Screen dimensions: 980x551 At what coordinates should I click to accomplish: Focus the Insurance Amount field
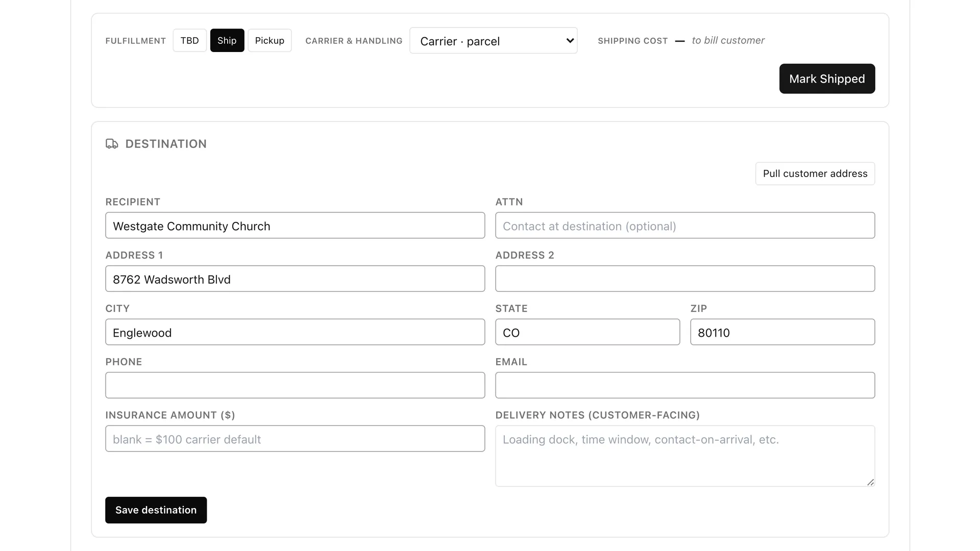(x=295, y=439)
